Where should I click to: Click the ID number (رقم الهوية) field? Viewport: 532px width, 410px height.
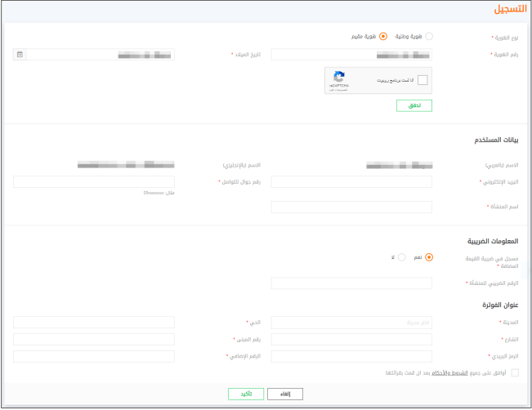(351, 55)
